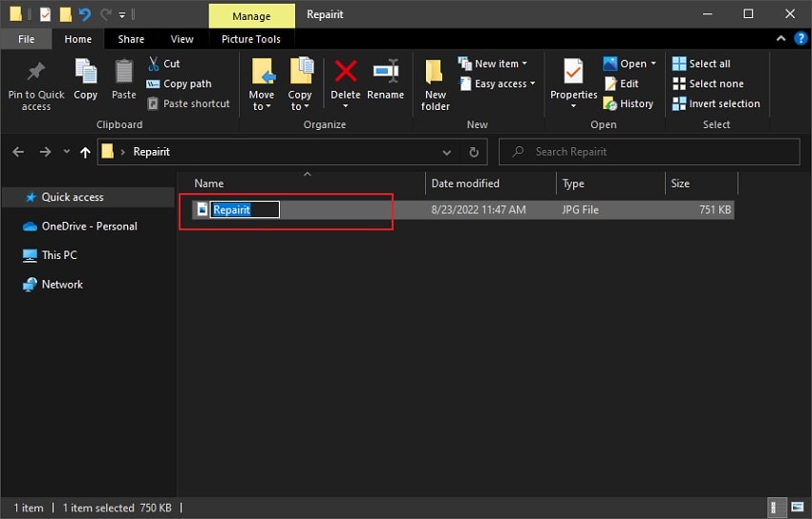Click the JPG File type cell
The width and height of the screenshot is (812, 519).
pos(581,209)
